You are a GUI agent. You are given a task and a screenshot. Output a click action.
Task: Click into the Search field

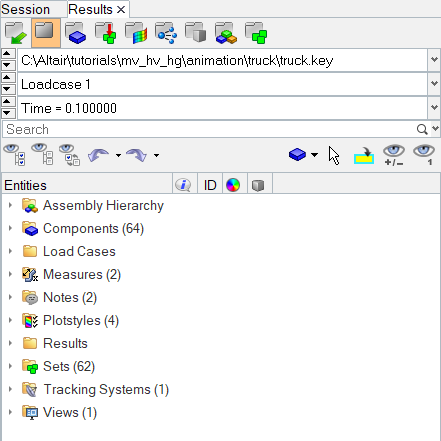tap(209, 129)
